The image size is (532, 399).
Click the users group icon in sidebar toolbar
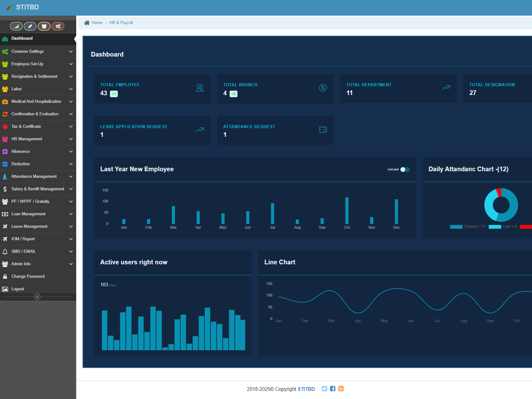coord(44,26)
